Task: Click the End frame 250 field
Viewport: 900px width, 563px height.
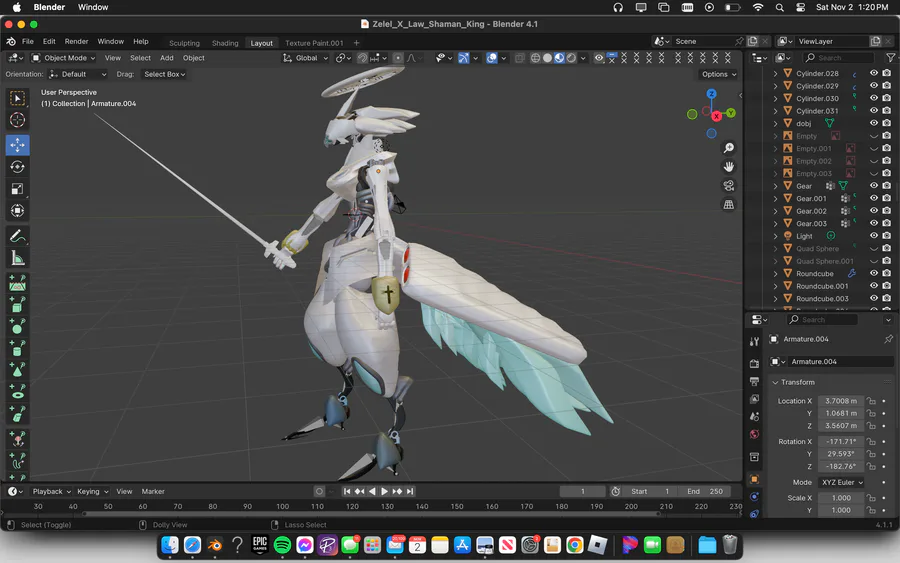Action: [705, 491]
